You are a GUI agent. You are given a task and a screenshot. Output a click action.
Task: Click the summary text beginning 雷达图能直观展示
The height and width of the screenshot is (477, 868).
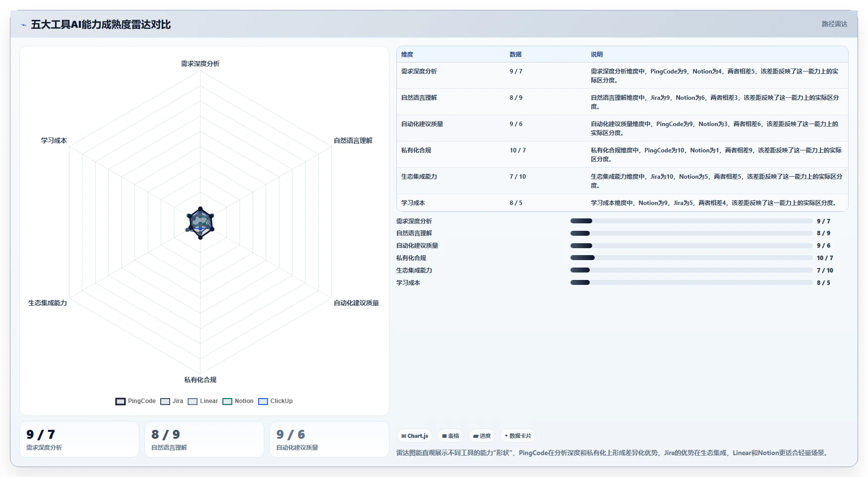pos(613,453)
